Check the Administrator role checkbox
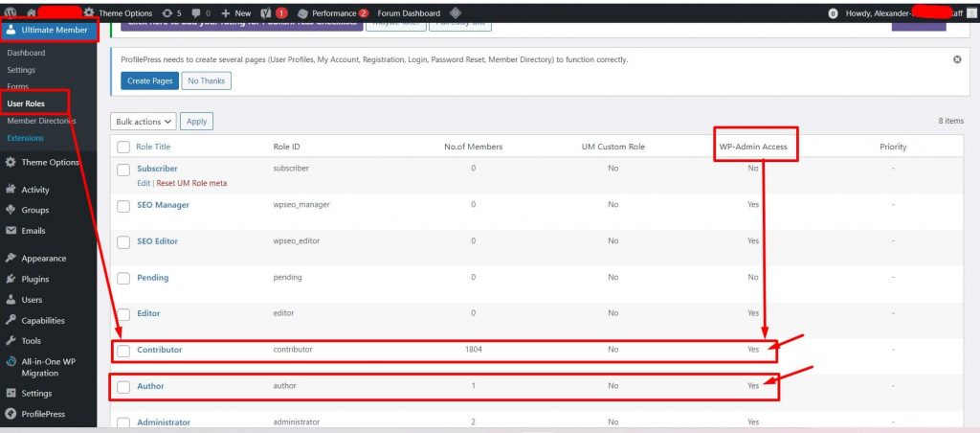Image resolution: width=980 pixels, height=433 pixels. point(123,423)
